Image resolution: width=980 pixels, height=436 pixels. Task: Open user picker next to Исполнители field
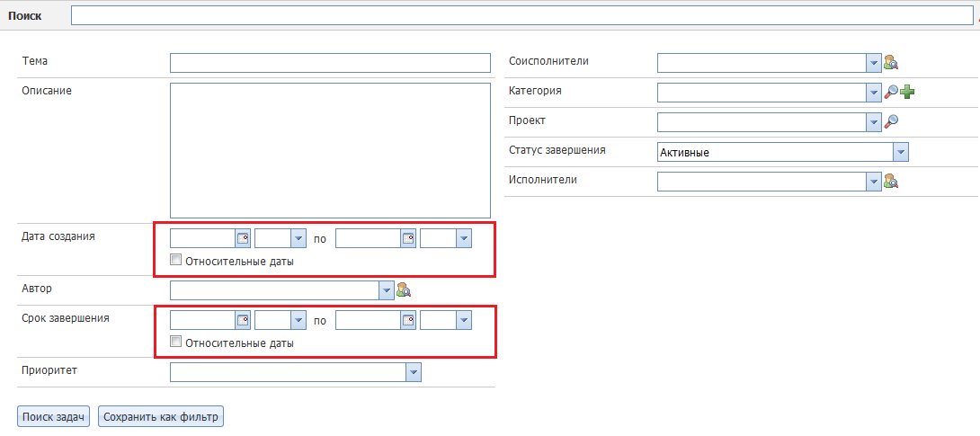(891, 182)
